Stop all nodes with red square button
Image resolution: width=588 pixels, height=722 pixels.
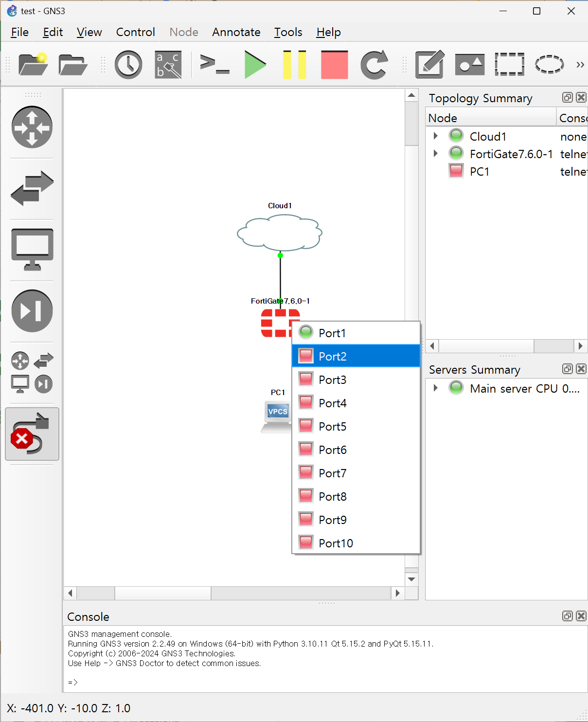click(335, 64)
